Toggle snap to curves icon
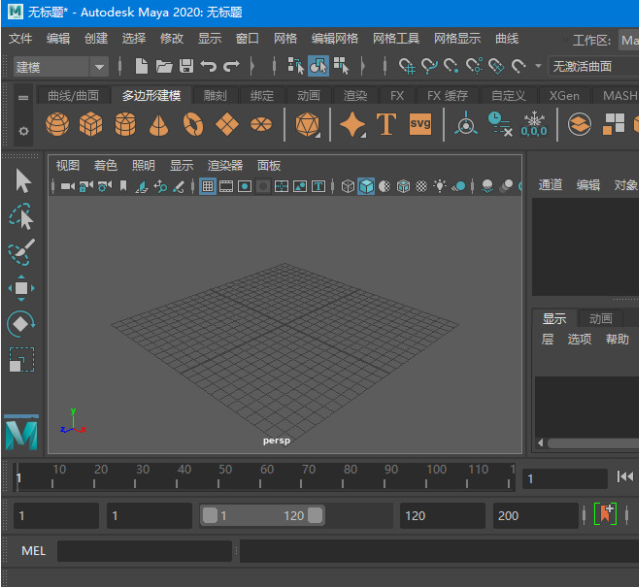This screenshot has width=639, height=587. click(429, 66)
